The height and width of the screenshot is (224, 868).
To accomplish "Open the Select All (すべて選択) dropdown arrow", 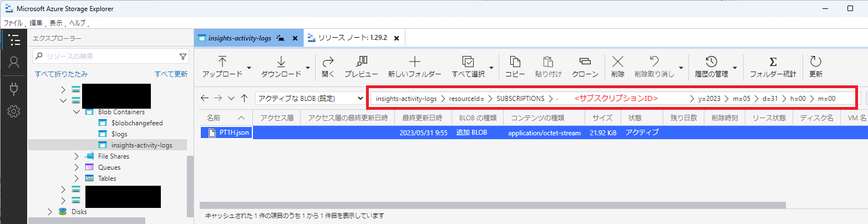I will (491, 68).
